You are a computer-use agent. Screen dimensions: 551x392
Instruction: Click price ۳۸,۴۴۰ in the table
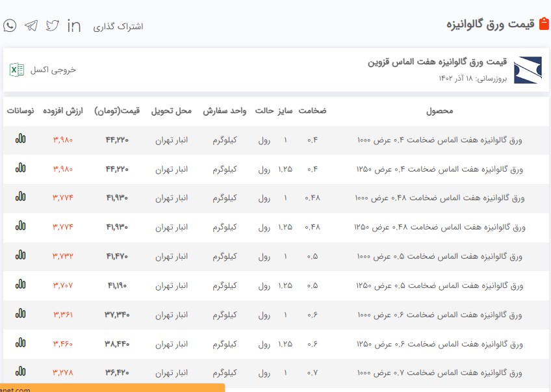[x=117, y=343]
